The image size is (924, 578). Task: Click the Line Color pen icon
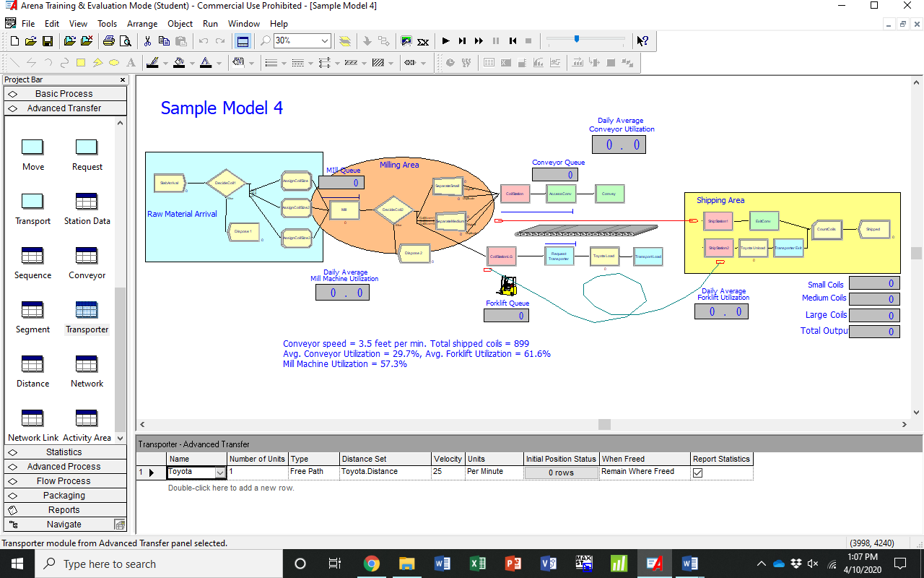coord(152,63)
